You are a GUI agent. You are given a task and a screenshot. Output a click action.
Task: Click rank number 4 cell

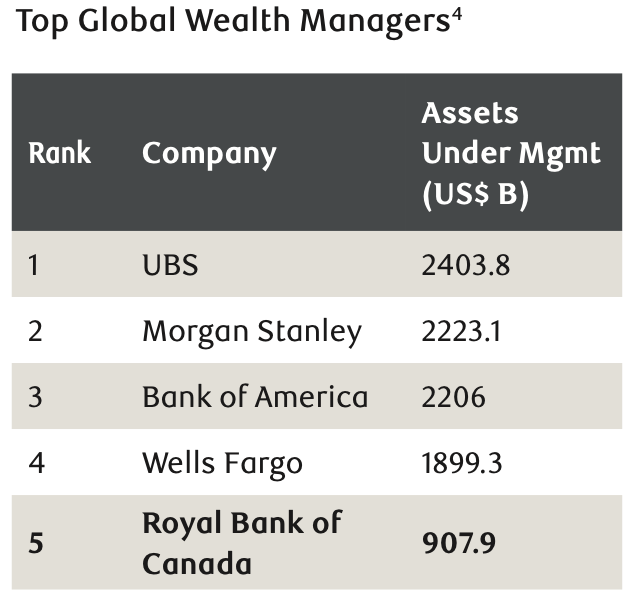[x=35, y=463]
